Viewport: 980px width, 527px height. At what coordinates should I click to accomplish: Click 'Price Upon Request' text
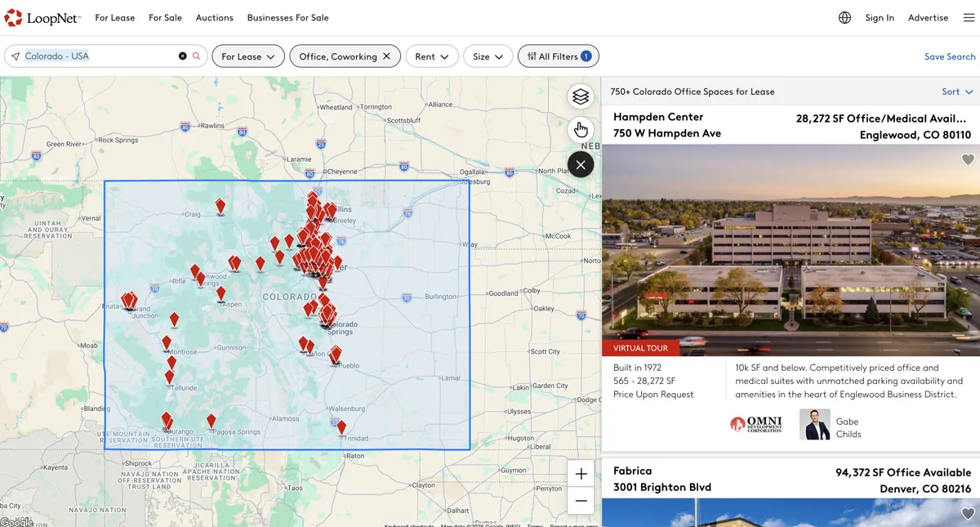coord(653,394)
